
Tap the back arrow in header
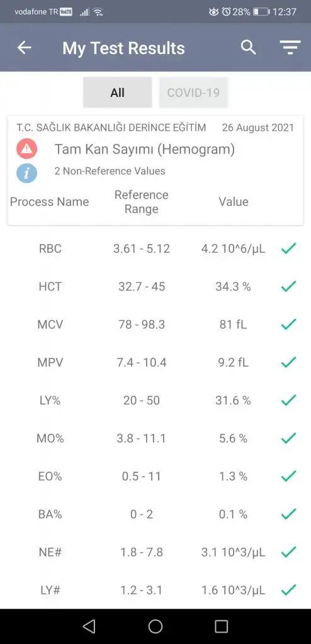[25, 48]
